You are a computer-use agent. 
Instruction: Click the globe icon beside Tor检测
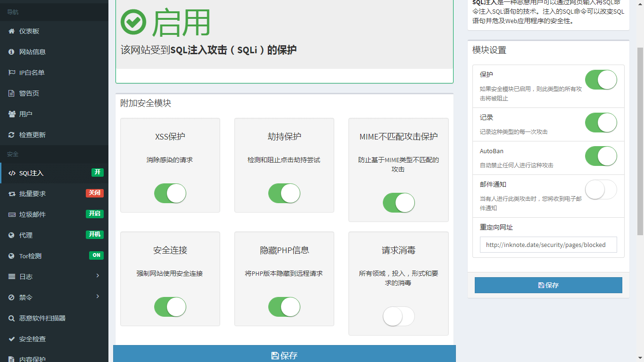point(11,256)
